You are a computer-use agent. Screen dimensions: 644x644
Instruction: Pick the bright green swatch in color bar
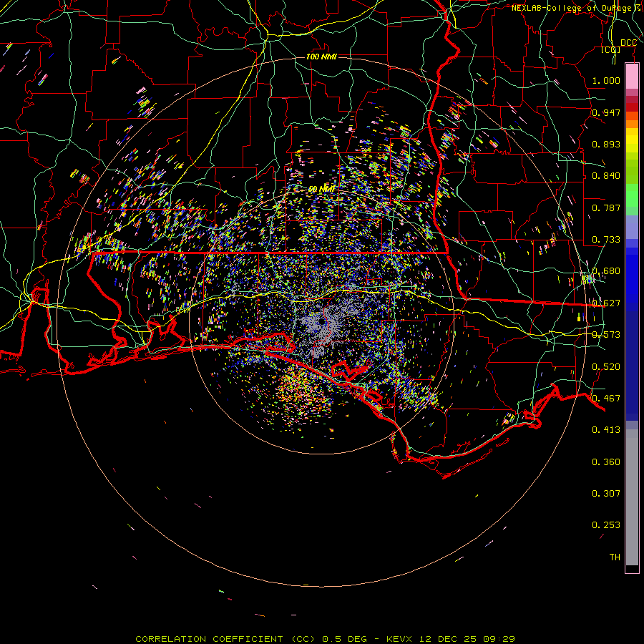point(632,195)
